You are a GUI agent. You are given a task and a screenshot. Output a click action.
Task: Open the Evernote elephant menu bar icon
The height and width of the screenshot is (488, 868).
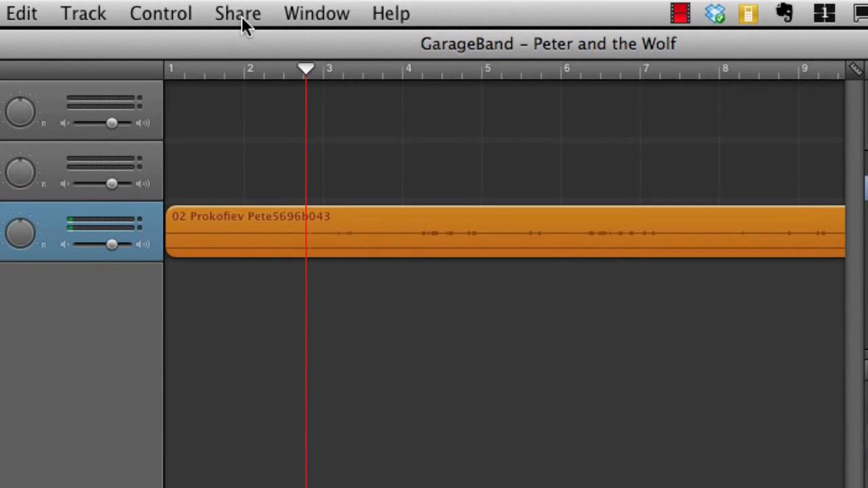tap(785, 13)
